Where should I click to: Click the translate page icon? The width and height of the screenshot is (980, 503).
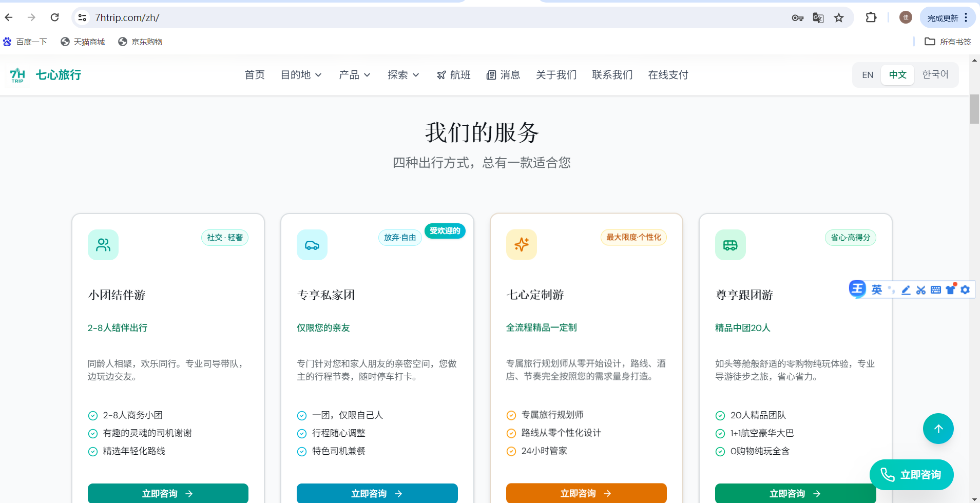[818, 18]
